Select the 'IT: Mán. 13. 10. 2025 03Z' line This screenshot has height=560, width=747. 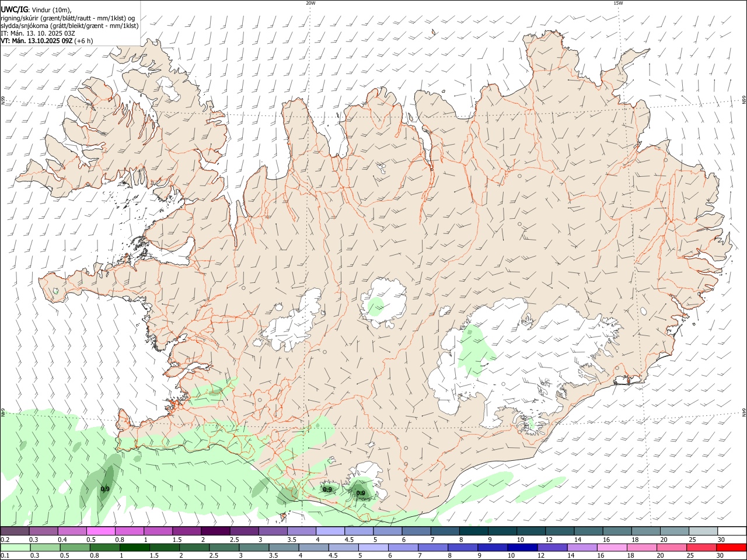tap(38, 33)
